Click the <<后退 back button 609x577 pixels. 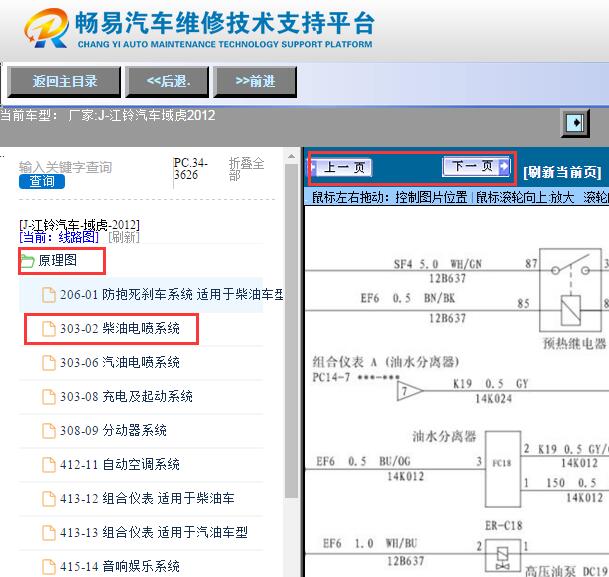167,82
